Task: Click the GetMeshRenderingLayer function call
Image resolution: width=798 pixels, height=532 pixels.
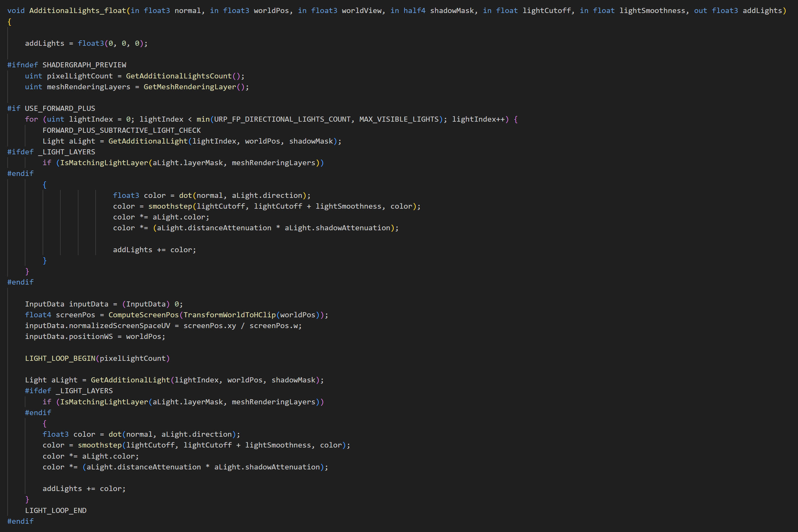Action: pyautogui.click(x=189, y=87)
